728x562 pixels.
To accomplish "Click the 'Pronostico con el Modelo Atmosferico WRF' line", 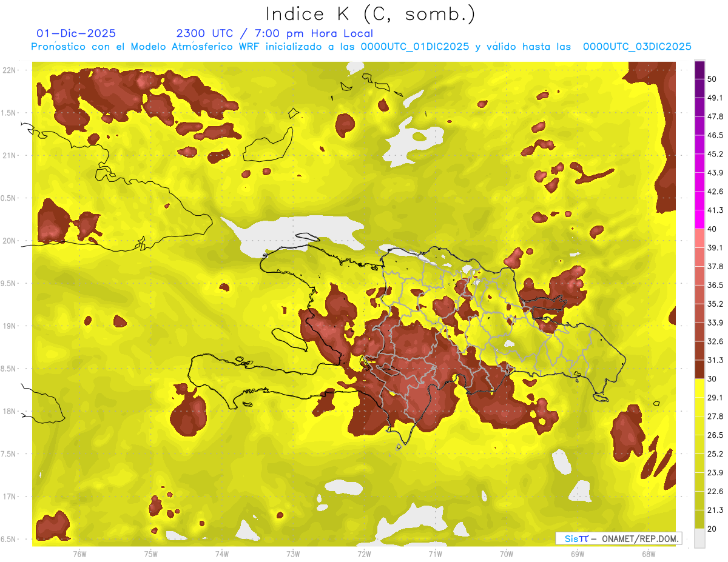I will (361, 47).
